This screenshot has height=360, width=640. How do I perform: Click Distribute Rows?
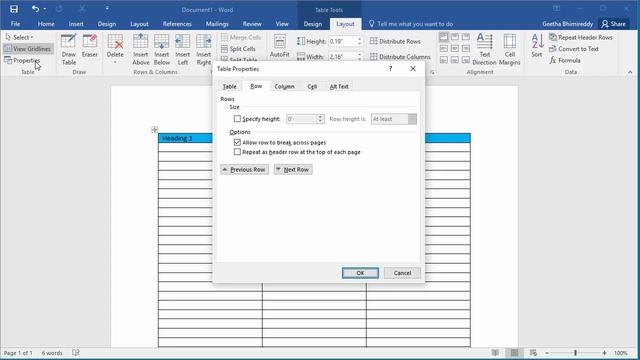pos(395,41)
